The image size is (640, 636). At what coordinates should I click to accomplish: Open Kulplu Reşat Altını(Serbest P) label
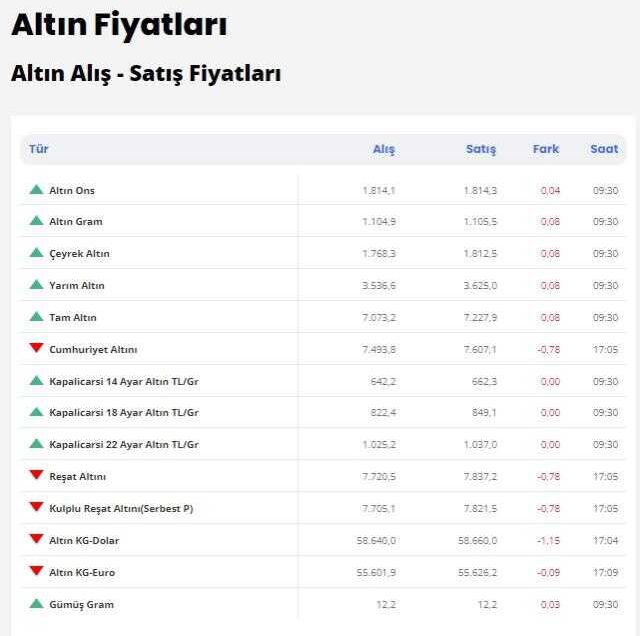(121, 509)
